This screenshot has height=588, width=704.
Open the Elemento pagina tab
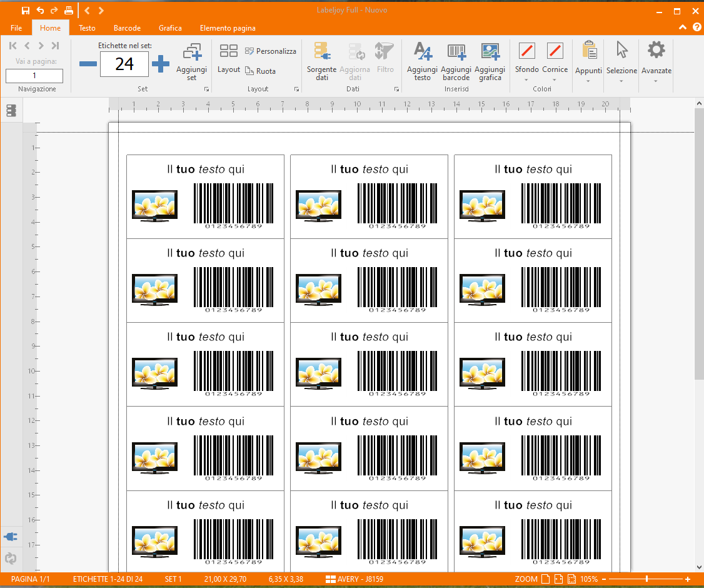tap(228, 28)
